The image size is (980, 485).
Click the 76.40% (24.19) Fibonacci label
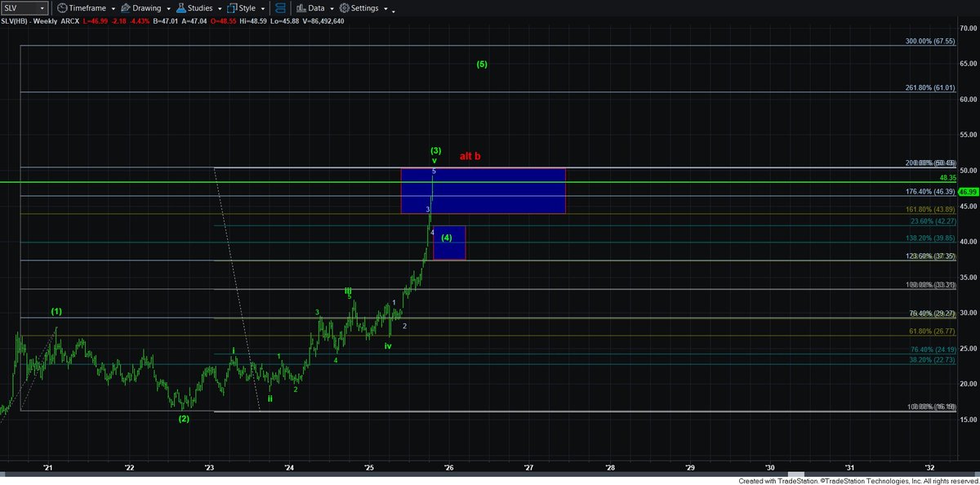coord(932,349)
